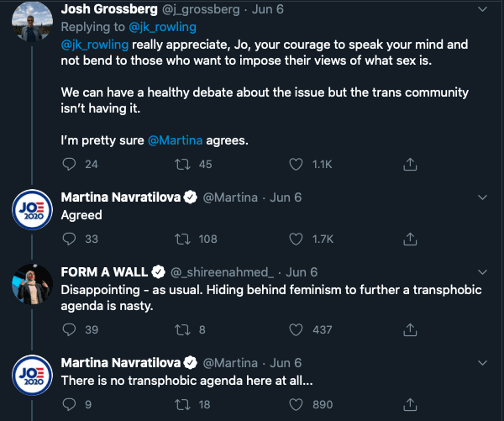Open more options on Josh Grossberg's tweet
Image resolution: width=504 pixels, height=421 pixels.
[x=481, y=11]
